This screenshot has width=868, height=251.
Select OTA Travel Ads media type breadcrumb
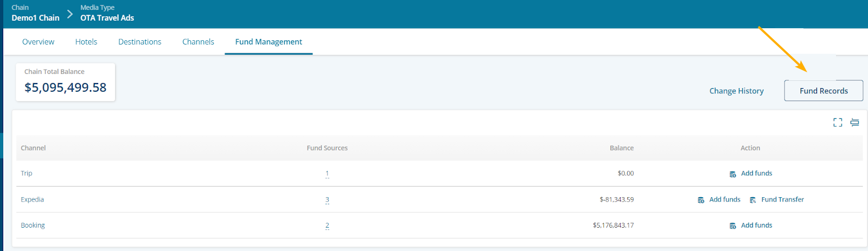(107, 18)
